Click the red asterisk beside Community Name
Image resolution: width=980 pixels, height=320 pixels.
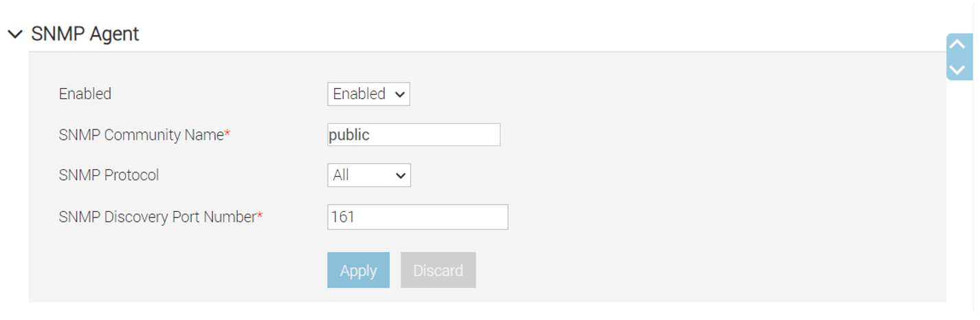click(x=227, y=133)
